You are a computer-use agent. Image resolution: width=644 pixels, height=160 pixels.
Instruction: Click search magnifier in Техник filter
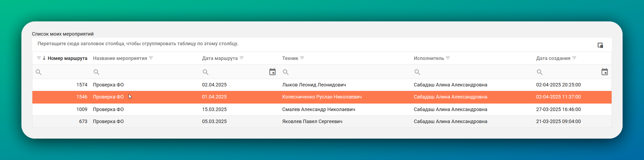point(286,72)
